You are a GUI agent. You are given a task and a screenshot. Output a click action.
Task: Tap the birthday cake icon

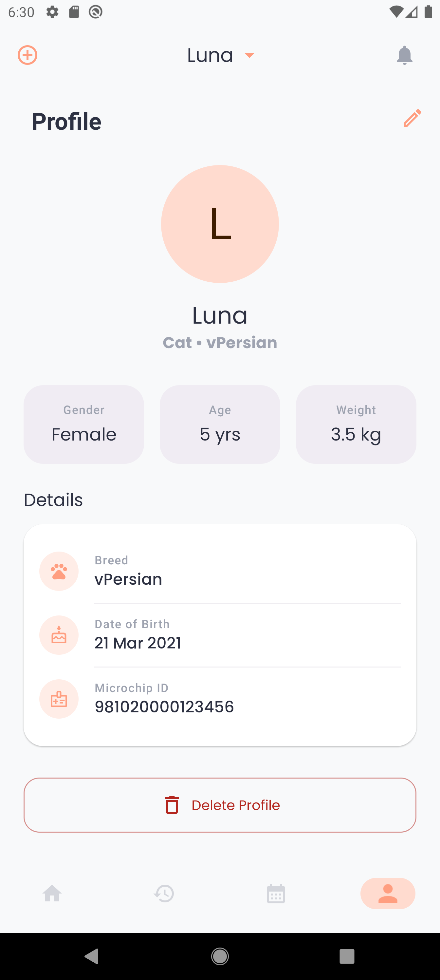pyautogui.click(x=59, y=635)
